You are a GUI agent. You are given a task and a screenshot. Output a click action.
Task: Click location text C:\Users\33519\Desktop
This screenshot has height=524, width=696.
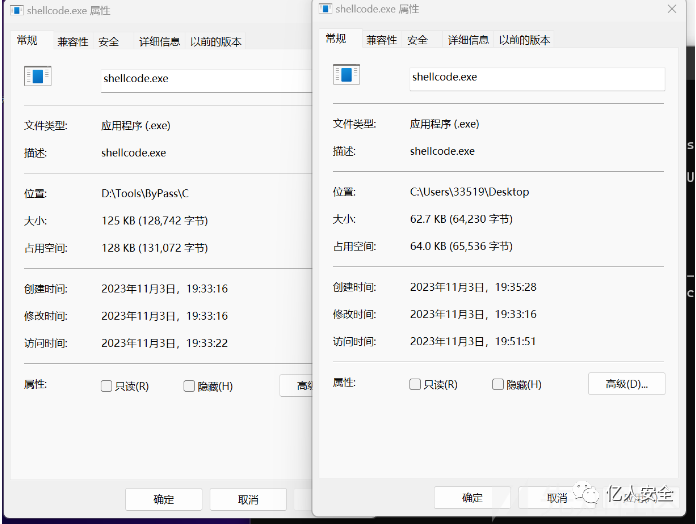[470, 192]
